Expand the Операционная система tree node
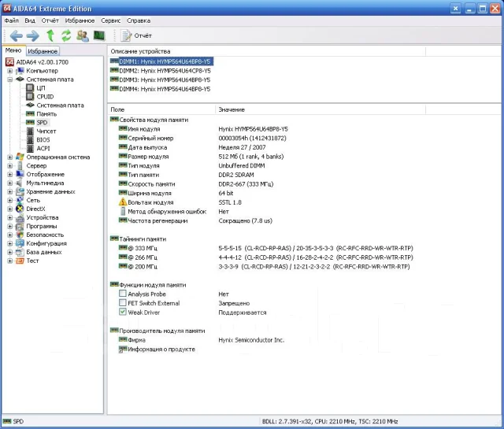Image resolution: width=504 pixels, height=429 pixels. (9, 157)
